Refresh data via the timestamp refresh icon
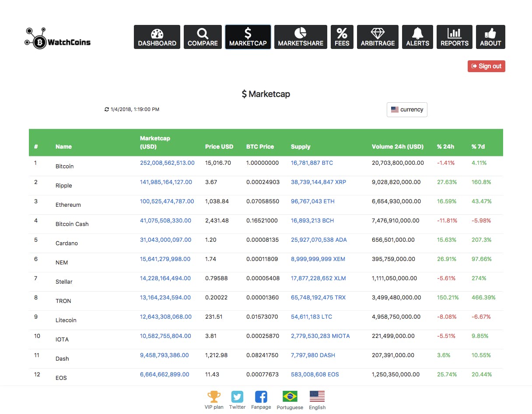This screenshot has width=532, height=414. [x=107, y=109]
